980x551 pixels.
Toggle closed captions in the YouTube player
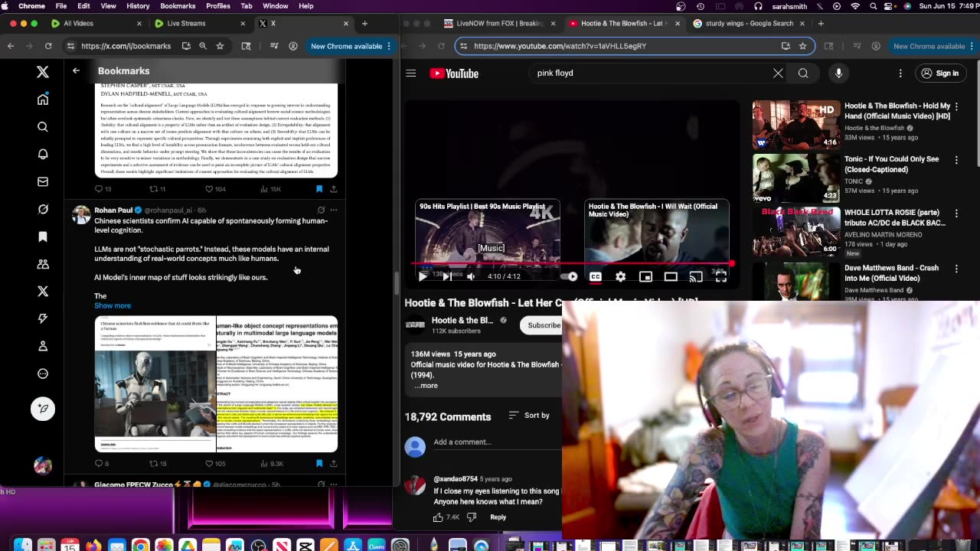tap(595, 277)
